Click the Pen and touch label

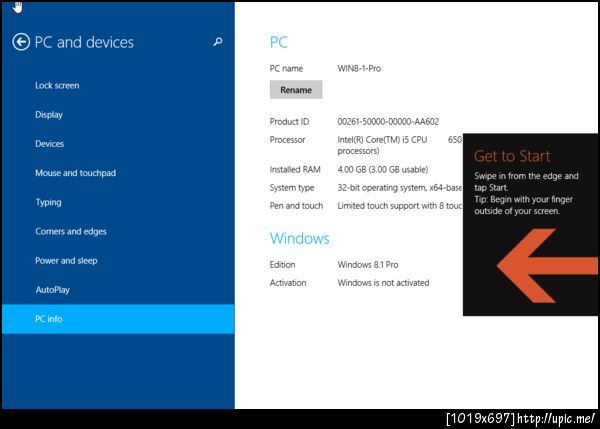coord(296,206)
